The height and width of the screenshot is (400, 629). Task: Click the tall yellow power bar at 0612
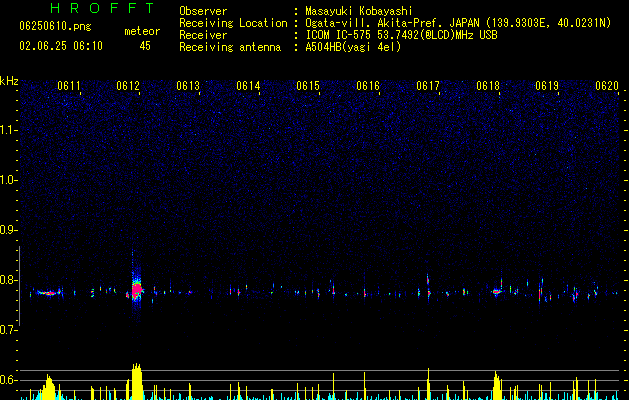click(137, 382)
